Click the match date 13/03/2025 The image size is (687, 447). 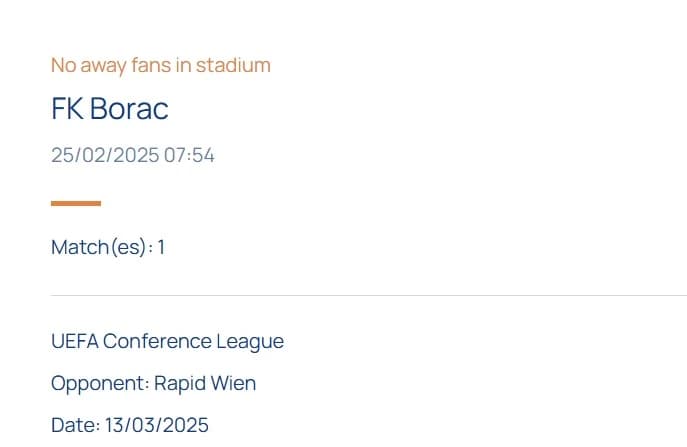157,425
